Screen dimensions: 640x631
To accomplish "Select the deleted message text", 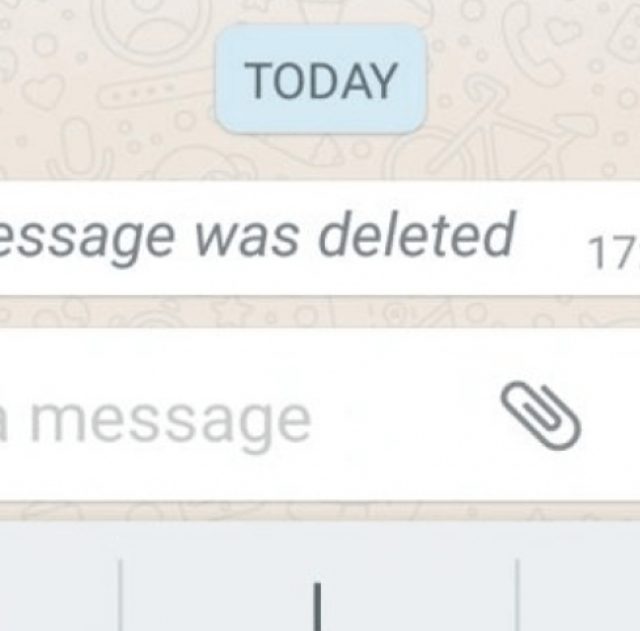I will tap(255, 238).
